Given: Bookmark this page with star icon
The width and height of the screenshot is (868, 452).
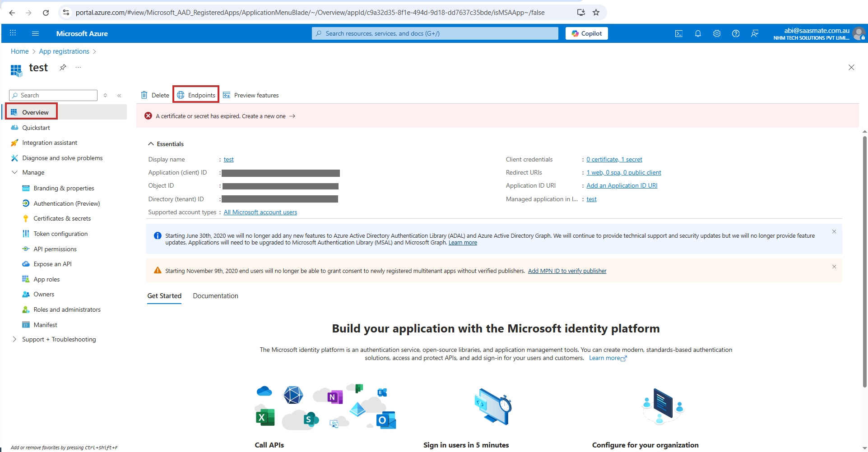Looking at the screenshot, I should point(596,13).
